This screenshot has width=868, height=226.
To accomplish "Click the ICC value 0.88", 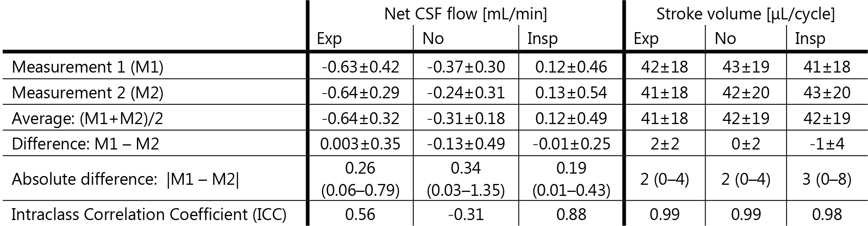I will (571, 215).
